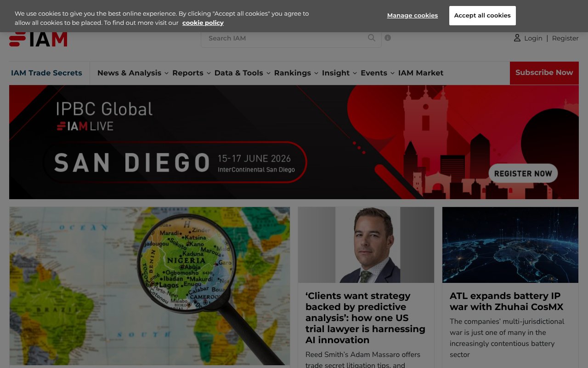Viewport: 588px width, 368px height.
Task: Click the Subscribe Now button
Action: 544,73
